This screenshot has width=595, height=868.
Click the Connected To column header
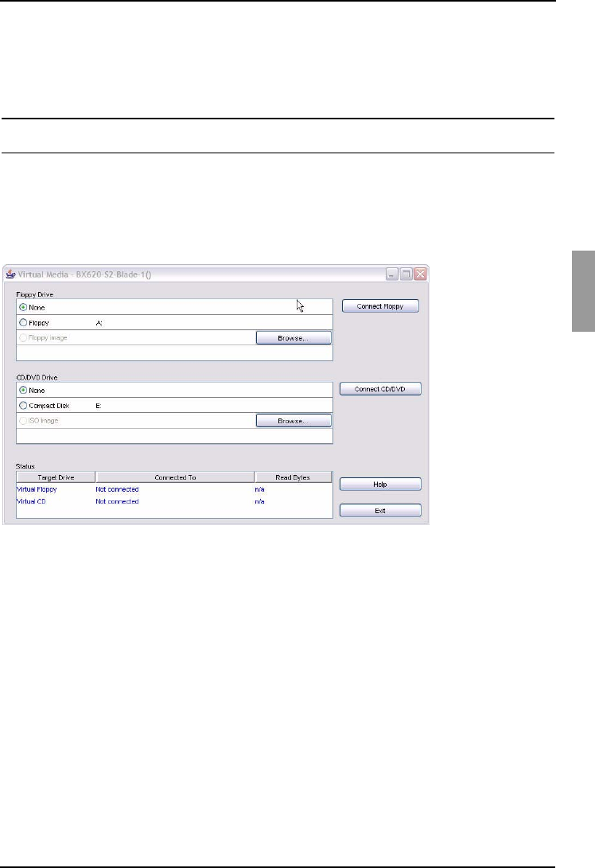pyautogui.click(x=175, y=477)
